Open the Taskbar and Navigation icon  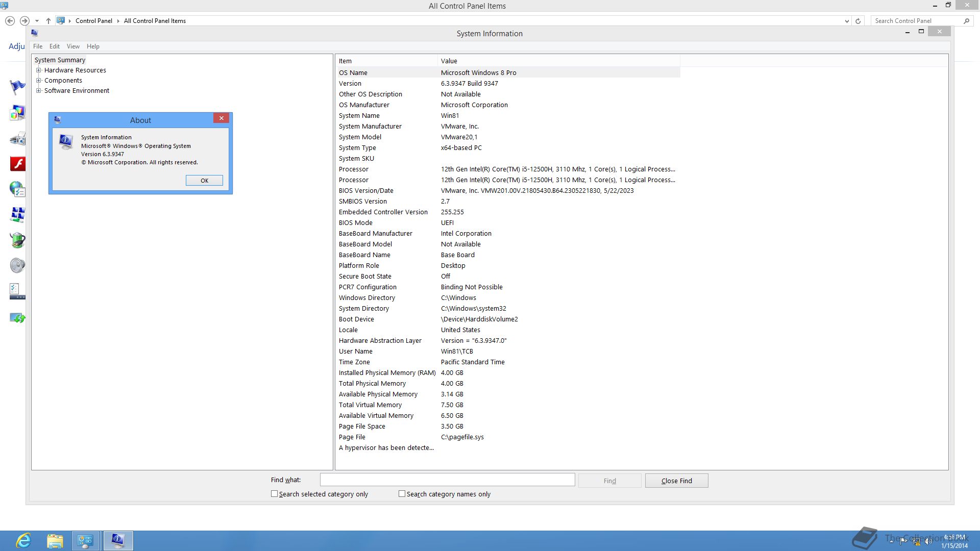pyautogui.click(x=17, y=291)
